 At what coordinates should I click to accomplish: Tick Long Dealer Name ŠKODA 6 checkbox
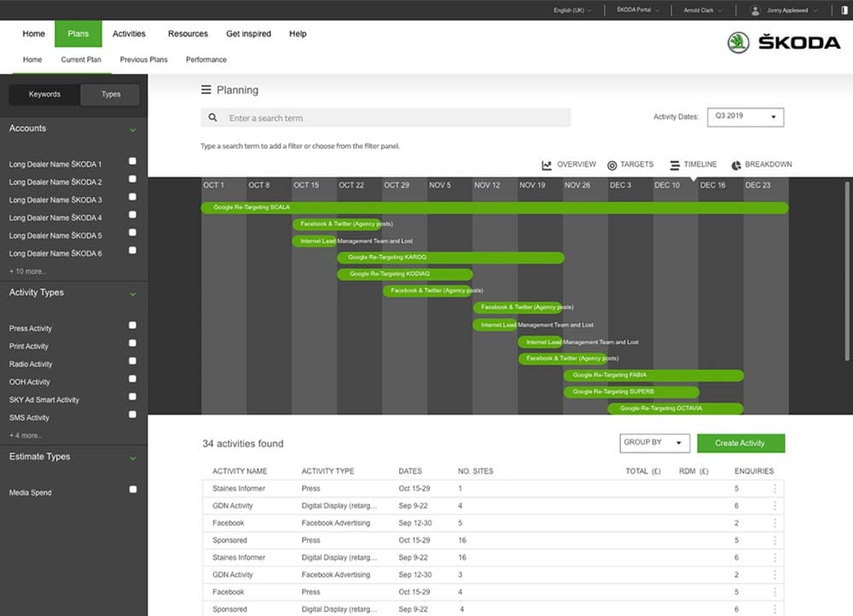click(132, 250)
